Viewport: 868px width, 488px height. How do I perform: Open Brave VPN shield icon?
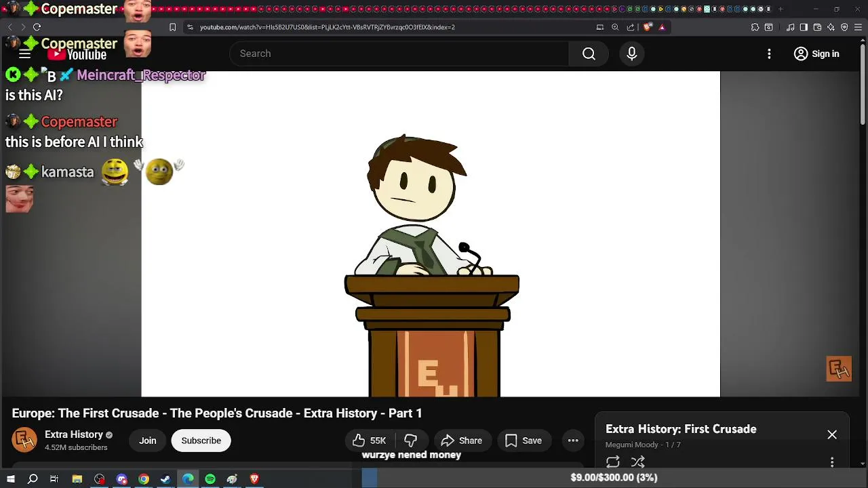(844, 27)
